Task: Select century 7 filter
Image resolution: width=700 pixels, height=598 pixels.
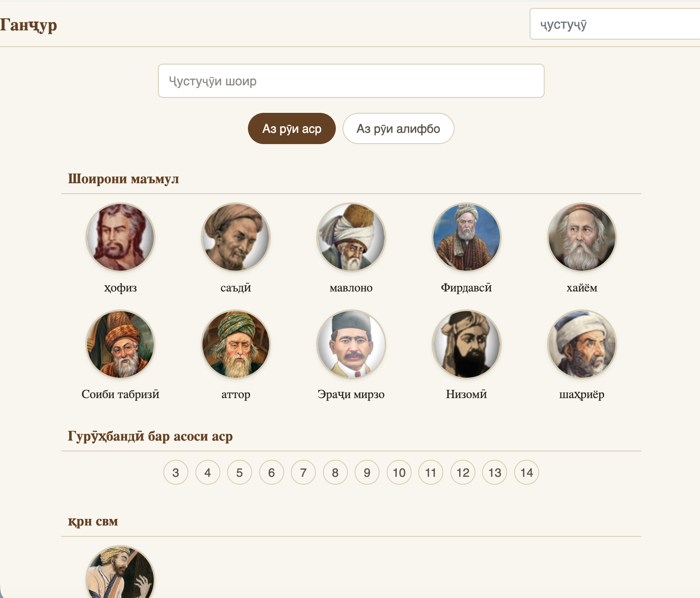Action: coord(303,472)
